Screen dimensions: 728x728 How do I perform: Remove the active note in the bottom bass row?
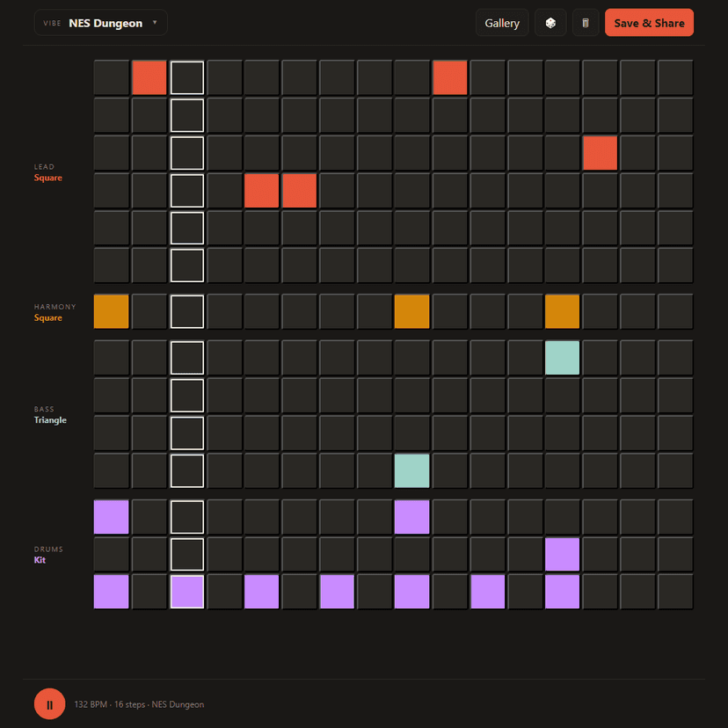tap(411, 470)
